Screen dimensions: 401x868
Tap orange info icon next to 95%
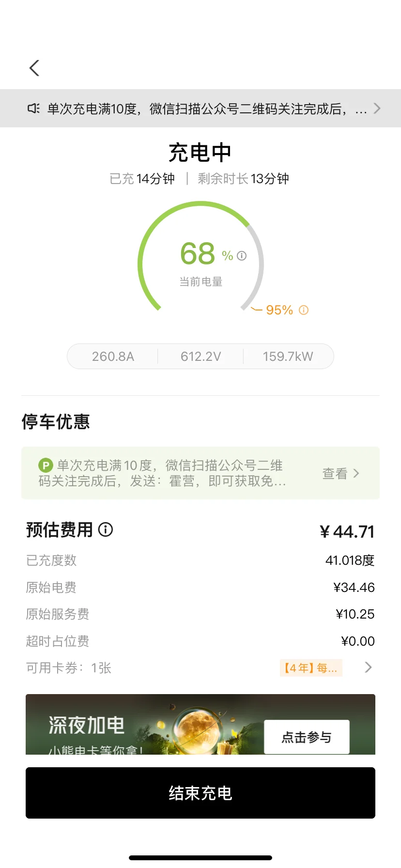pos(304,310)
